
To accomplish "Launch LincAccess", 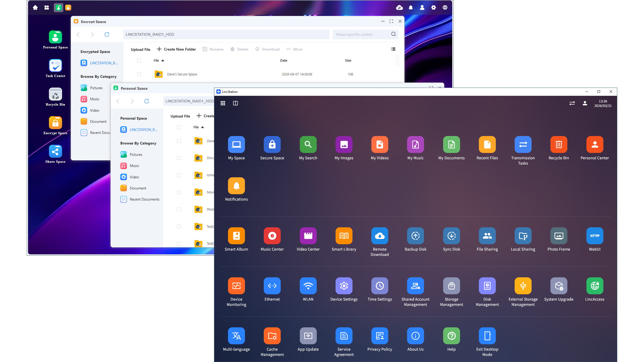I will [x=595, y=286].
